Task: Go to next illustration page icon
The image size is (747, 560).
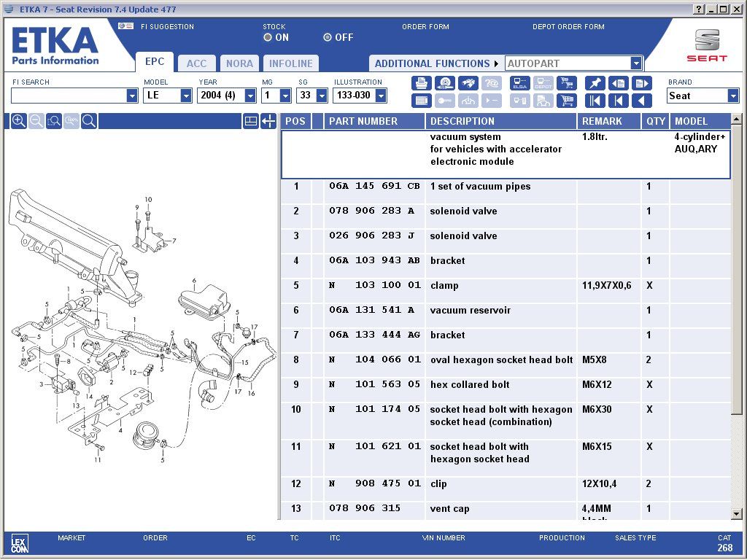Action: 642,83
